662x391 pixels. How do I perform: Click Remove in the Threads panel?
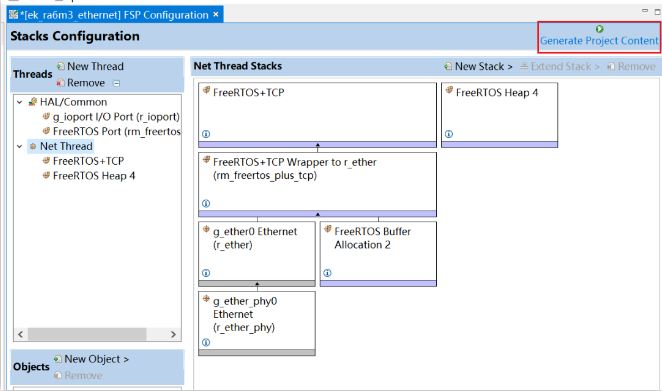point(81,83)
